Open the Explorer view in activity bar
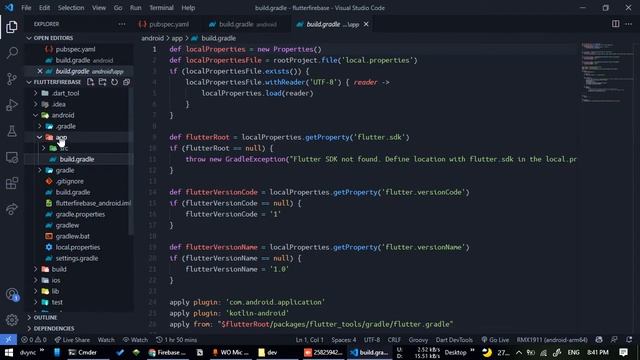This screenshot has width=640, height=360. 12,27
